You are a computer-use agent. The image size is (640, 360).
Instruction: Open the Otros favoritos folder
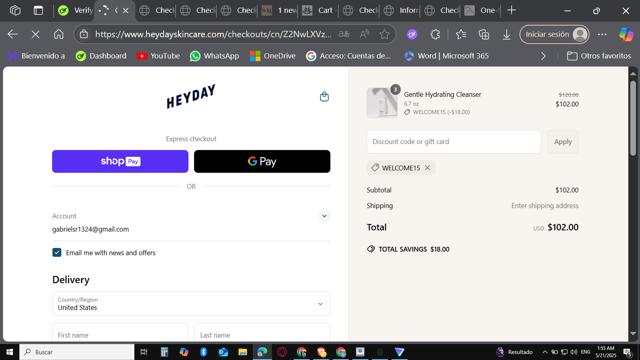599,56
